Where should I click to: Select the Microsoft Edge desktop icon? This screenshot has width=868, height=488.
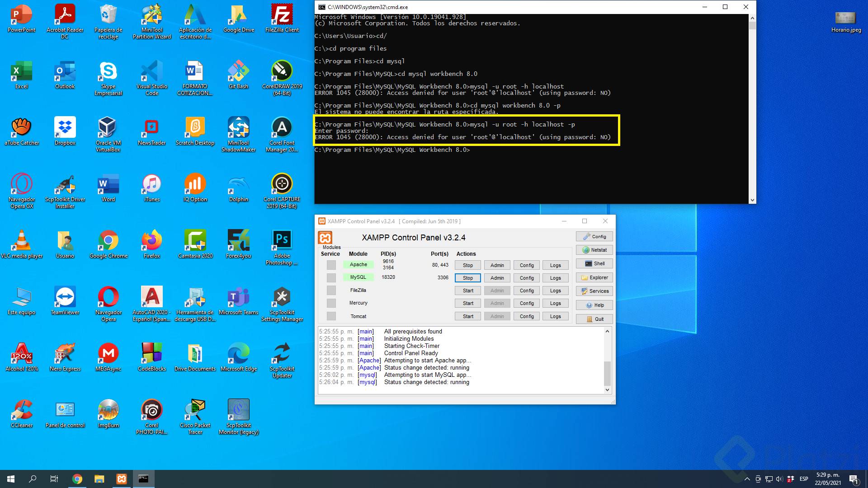(238, 358)
